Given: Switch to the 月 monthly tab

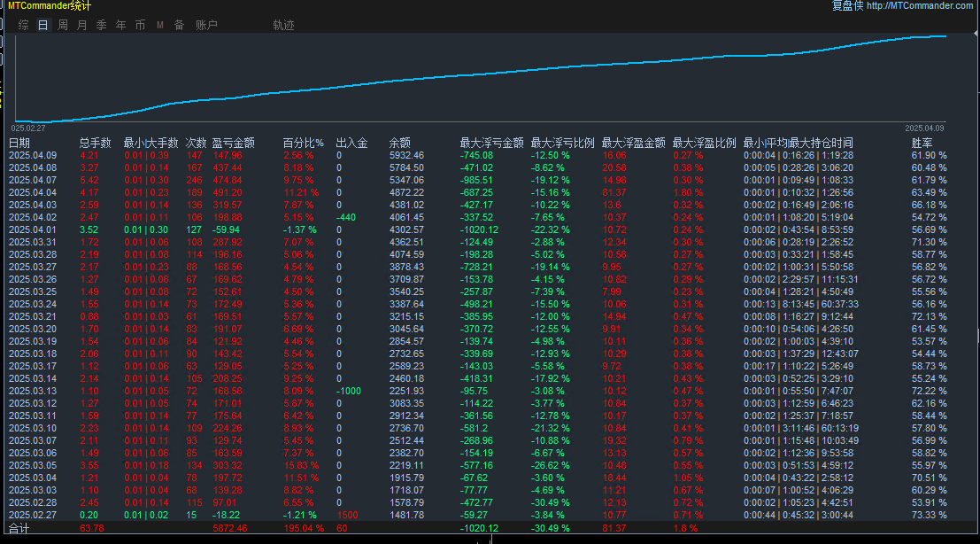Looking at the screenshot, I should pyautogui.click(x=81, y=25).
